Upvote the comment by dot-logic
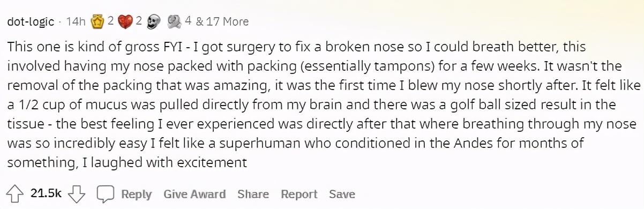644x209 pixels. (x=16, y=193)
